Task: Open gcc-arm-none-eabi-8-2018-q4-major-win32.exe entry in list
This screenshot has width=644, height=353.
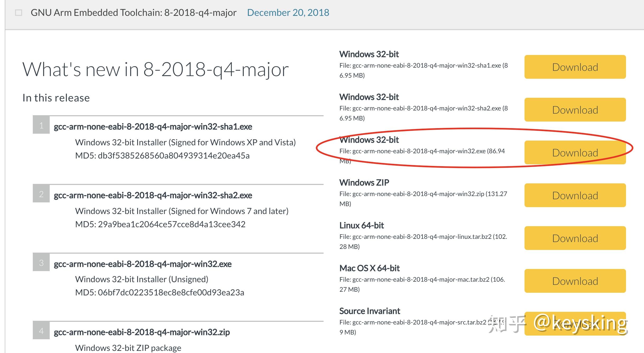Action: 143,264
